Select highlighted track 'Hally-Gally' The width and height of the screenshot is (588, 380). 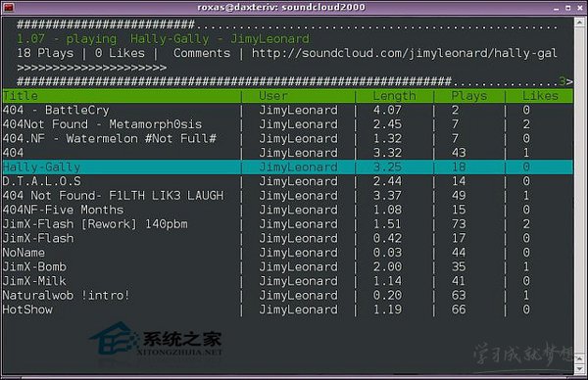287,166
